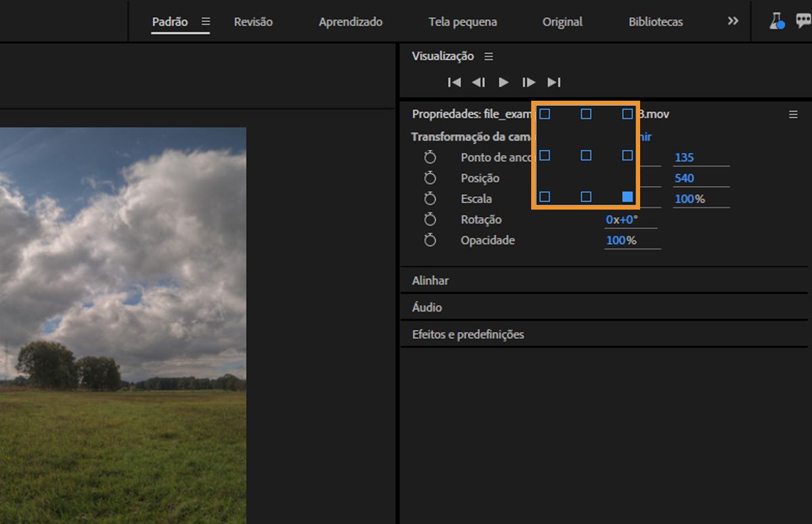Step forward one frame in the Visualização panel
The width and height of the screenshot is (812, 524).
coord(528,82)
